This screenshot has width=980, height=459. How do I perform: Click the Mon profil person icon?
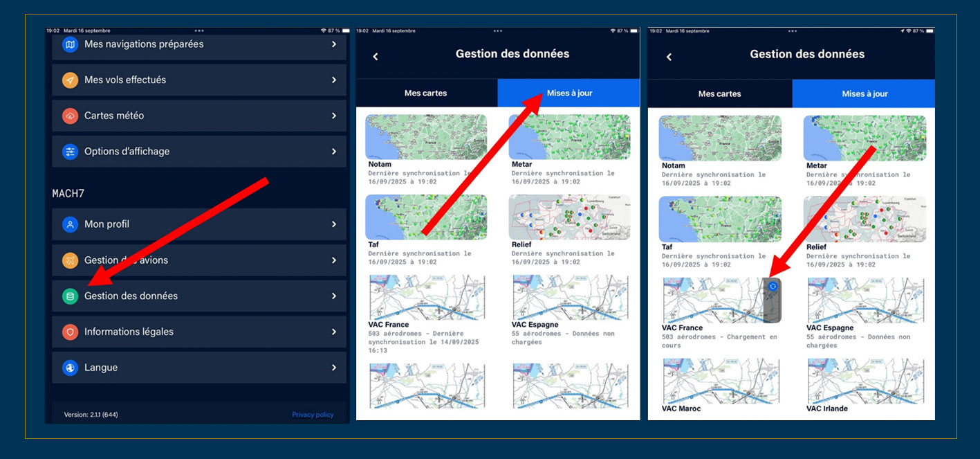pos(70,224)
